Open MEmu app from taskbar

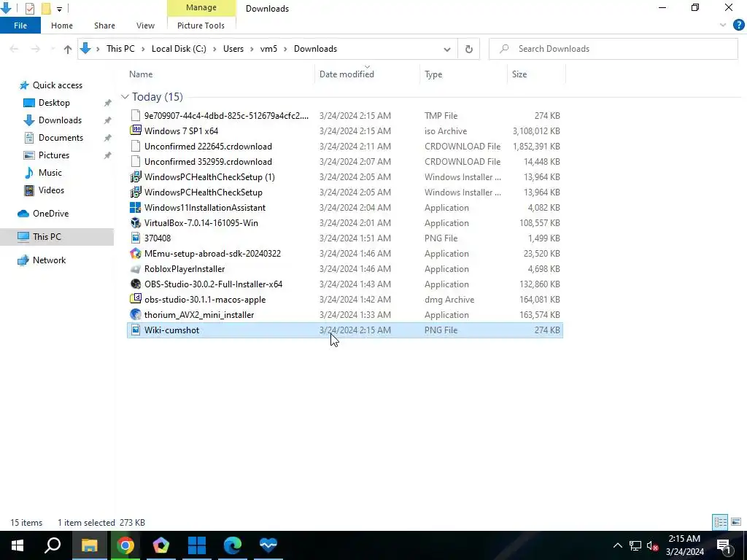coord(161,545)
